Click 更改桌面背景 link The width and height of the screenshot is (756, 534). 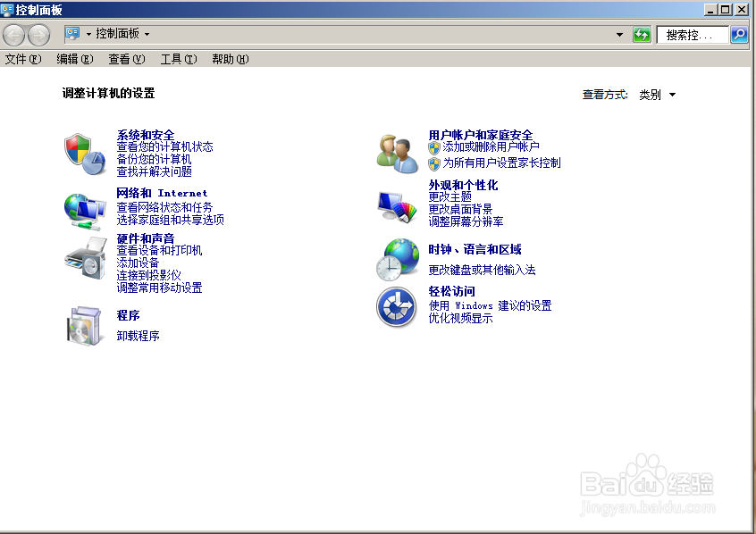[461, 210]
